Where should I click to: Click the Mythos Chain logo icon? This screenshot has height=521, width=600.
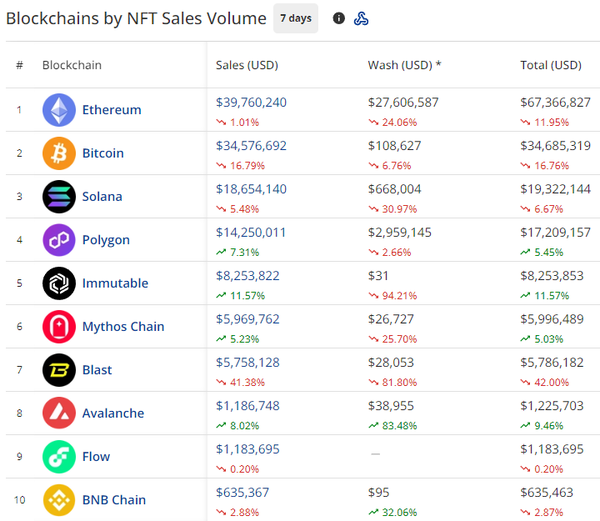pyautogui.click(x=59, y=326)
